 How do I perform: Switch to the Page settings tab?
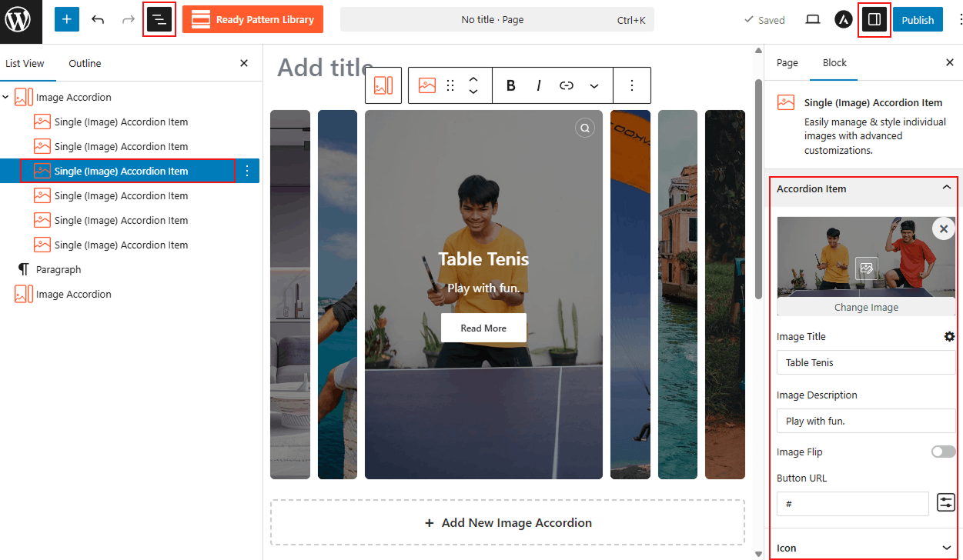787,63
